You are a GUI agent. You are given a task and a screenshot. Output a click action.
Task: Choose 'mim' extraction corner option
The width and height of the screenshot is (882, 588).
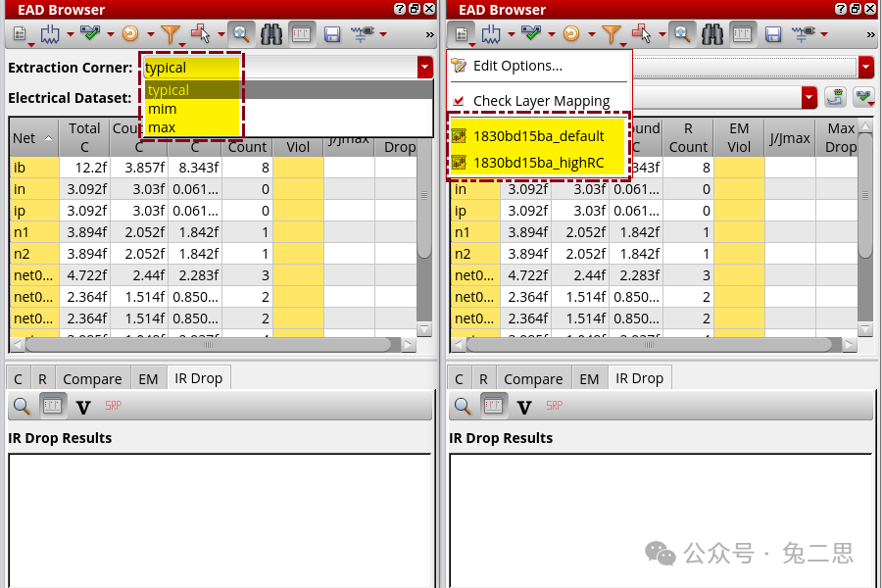[x=162, y=109]
